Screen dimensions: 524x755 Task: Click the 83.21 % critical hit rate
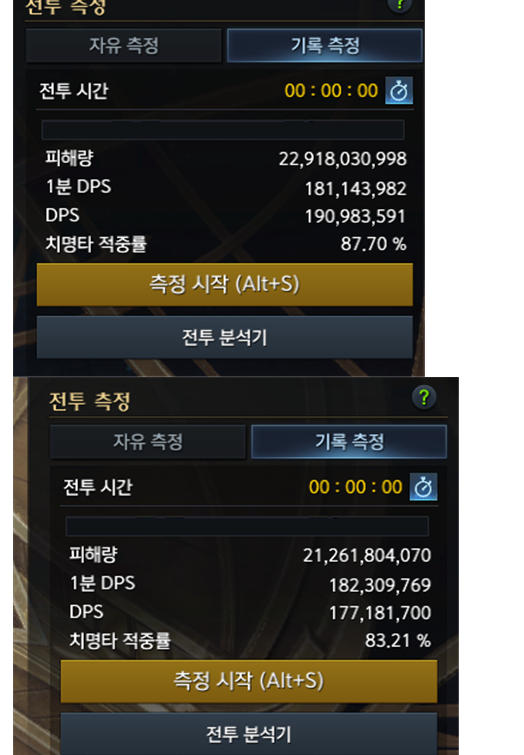click(398, 640)
